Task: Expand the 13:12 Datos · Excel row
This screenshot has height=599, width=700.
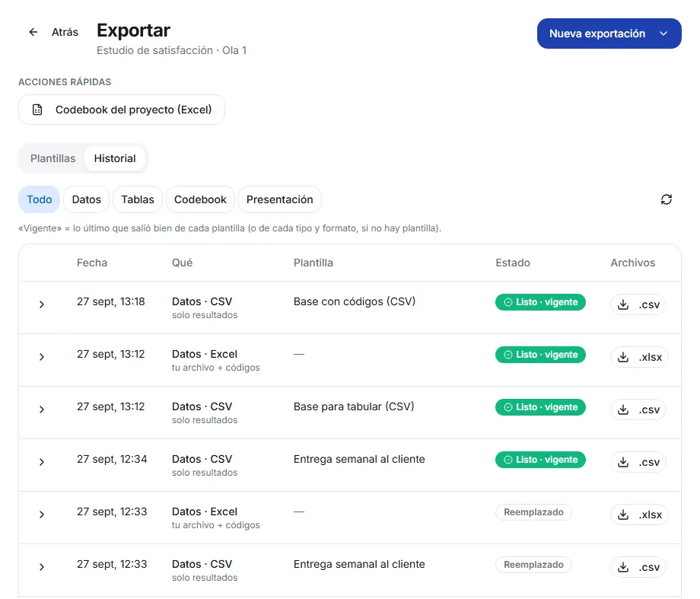Action: pos(42,357)
